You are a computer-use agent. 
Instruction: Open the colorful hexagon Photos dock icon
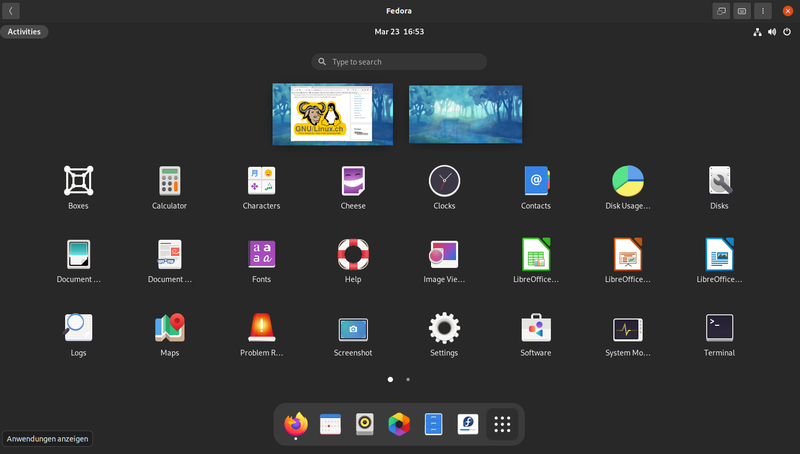tap(399, 424)
